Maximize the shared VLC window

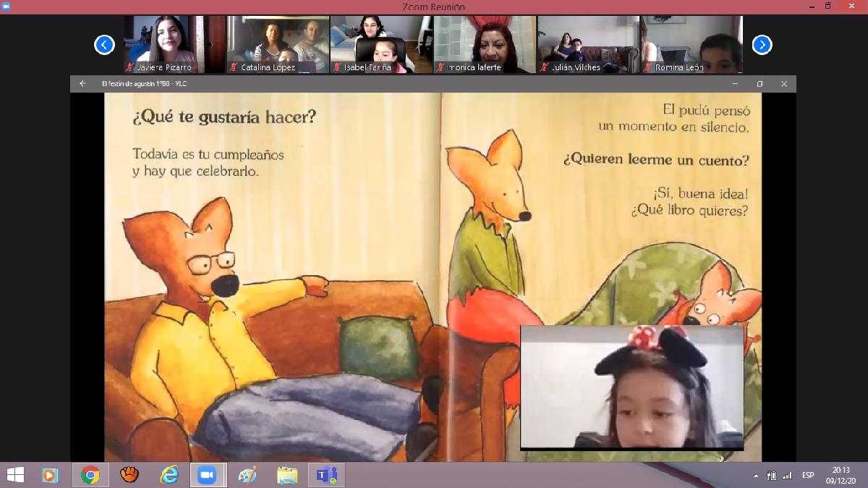point(759,84)
